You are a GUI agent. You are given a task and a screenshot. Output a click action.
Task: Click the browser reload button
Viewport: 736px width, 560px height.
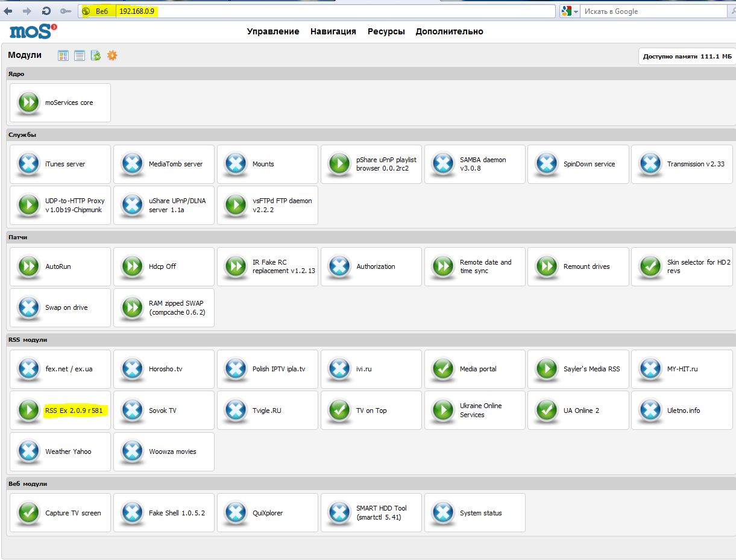pyautogui.click(x=46, y=11)
